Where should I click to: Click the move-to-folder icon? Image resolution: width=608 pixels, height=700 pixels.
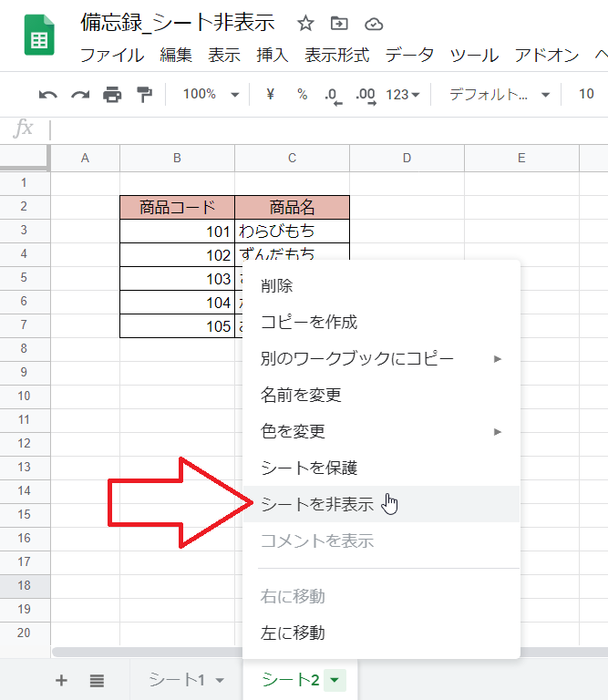pyautogui.click(x=339, y=23)
